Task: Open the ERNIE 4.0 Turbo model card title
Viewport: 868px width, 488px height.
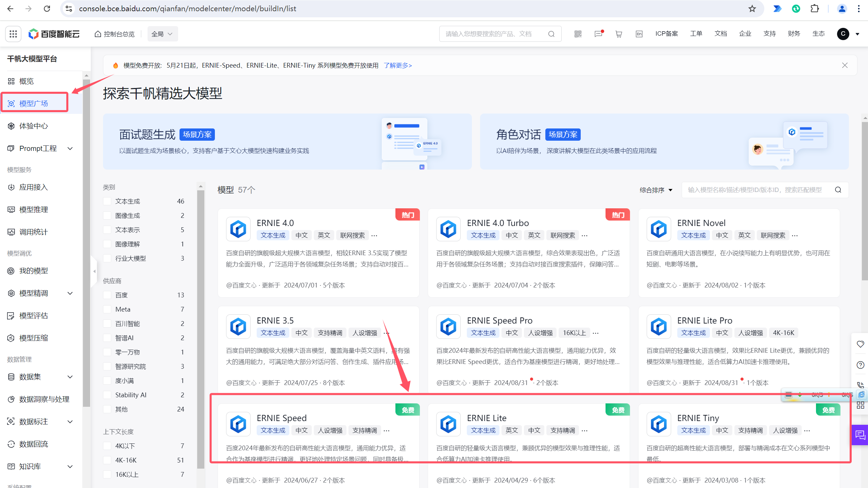Action: pos(498,223)
